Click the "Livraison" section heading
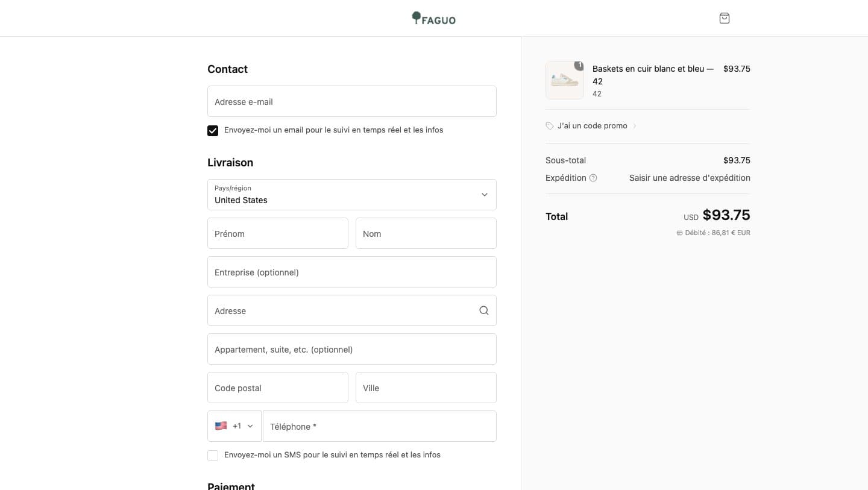 [230, 163]
